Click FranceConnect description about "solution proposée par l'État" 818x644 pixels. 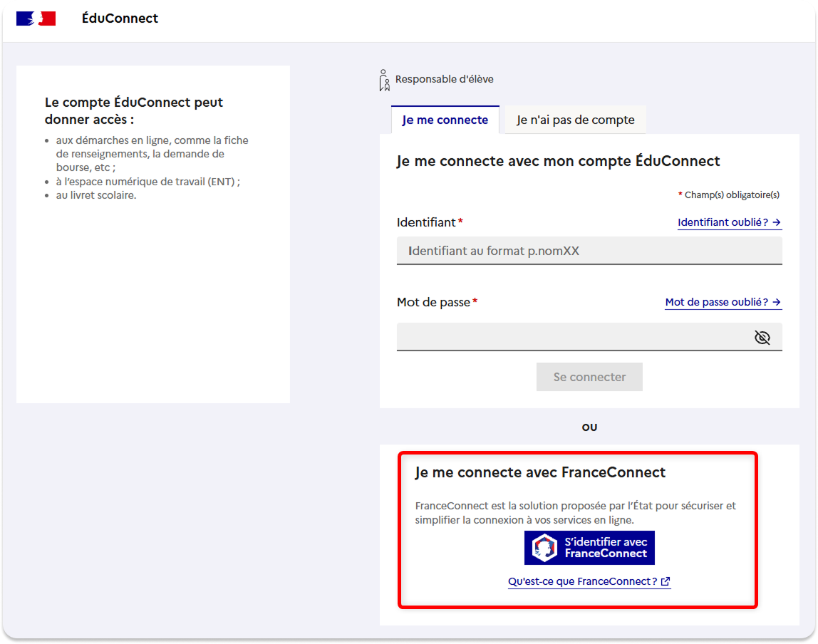(576, 513)
